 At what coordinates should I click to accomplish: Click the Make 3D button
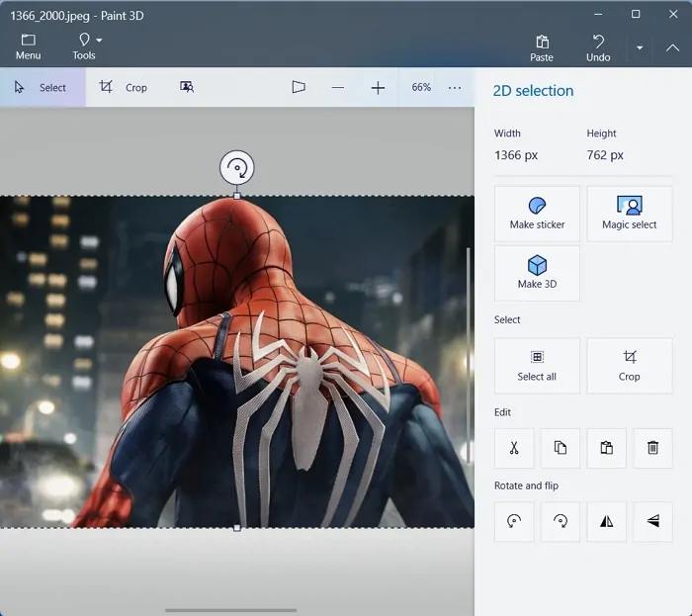[x=537, y=273]
